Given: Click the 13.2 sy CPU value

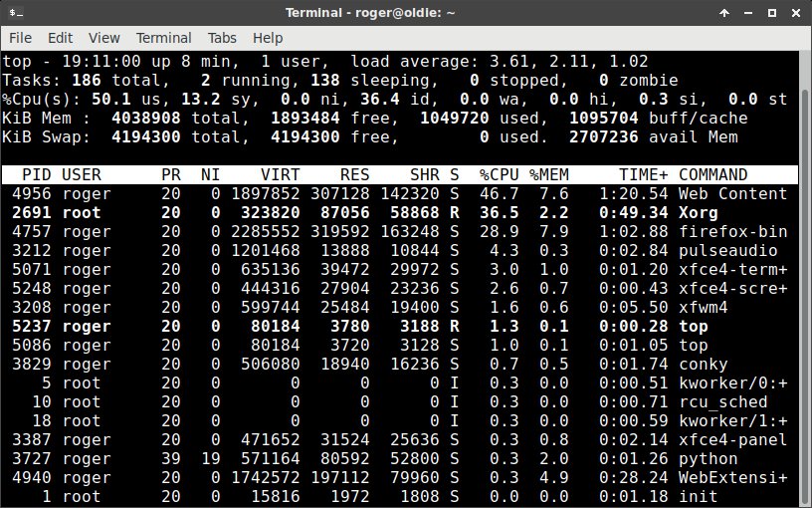Looking at the screenshot, I should (200, 99).
